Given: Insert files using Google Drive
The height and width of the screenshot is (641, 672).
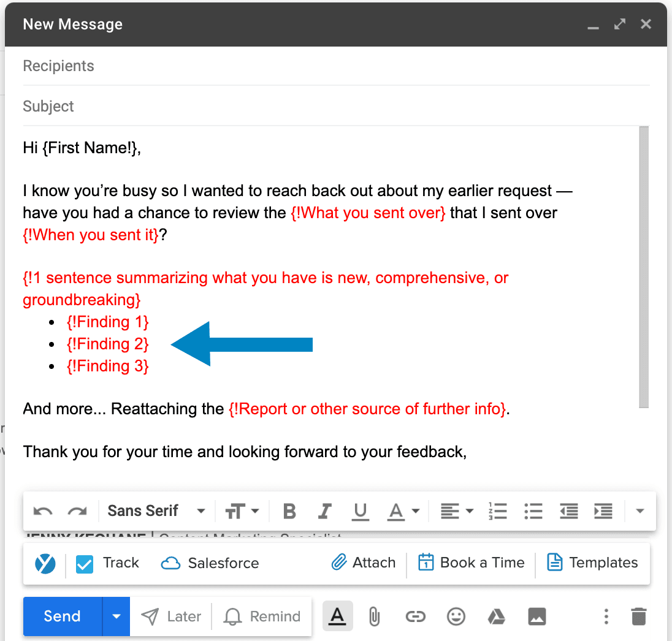Looking at the screenshot, I should click(497, 616).
